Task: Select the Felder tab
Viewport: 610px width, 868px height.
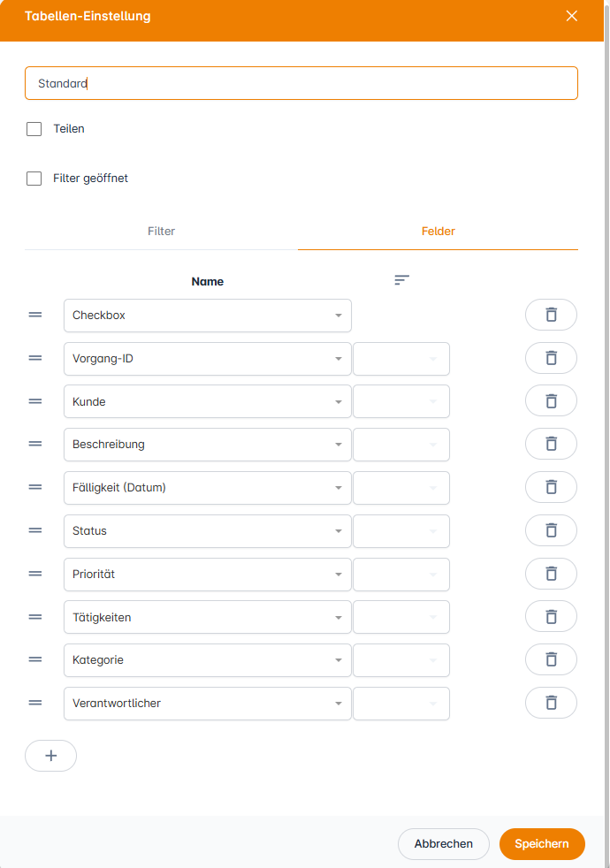Action: [x=438, y=232]
